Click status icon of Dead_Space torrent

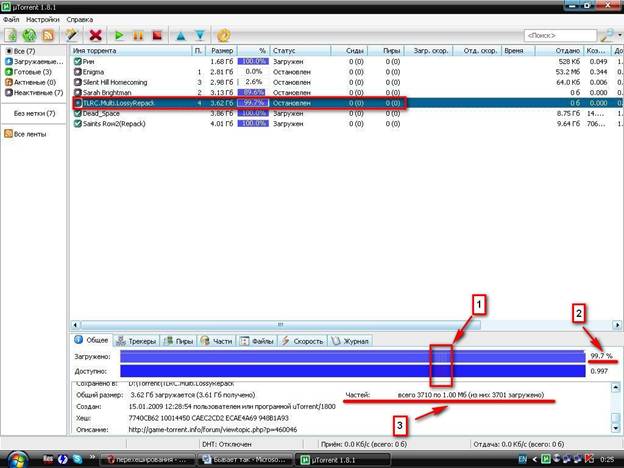point(78,113)
